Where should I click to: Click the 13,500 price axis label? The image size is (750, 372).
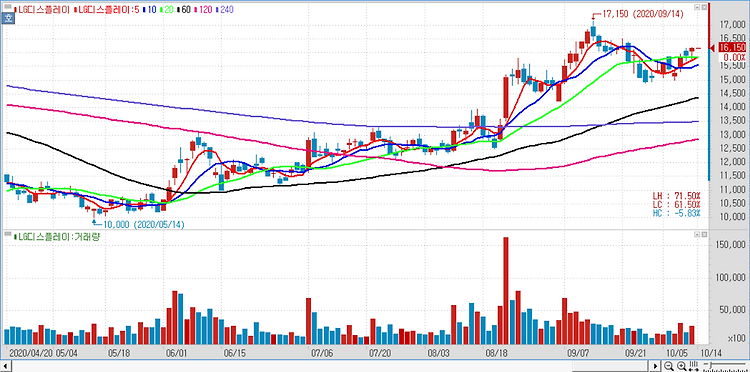(x=733, y=121)
